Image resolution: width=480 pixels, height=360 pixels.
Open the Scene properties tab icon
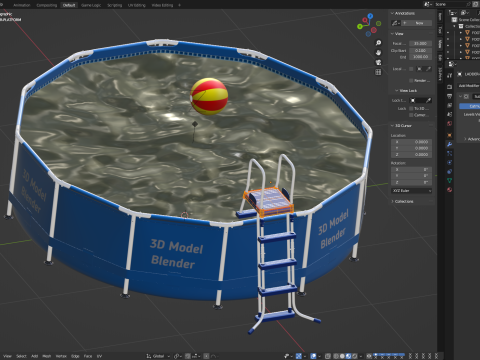449,114
